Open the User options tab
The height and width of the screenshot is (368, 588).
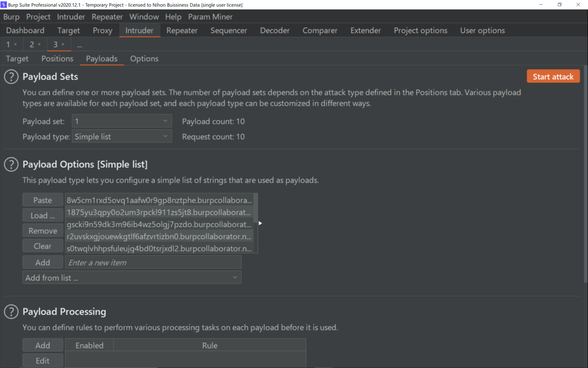click(x=483, y=30)
